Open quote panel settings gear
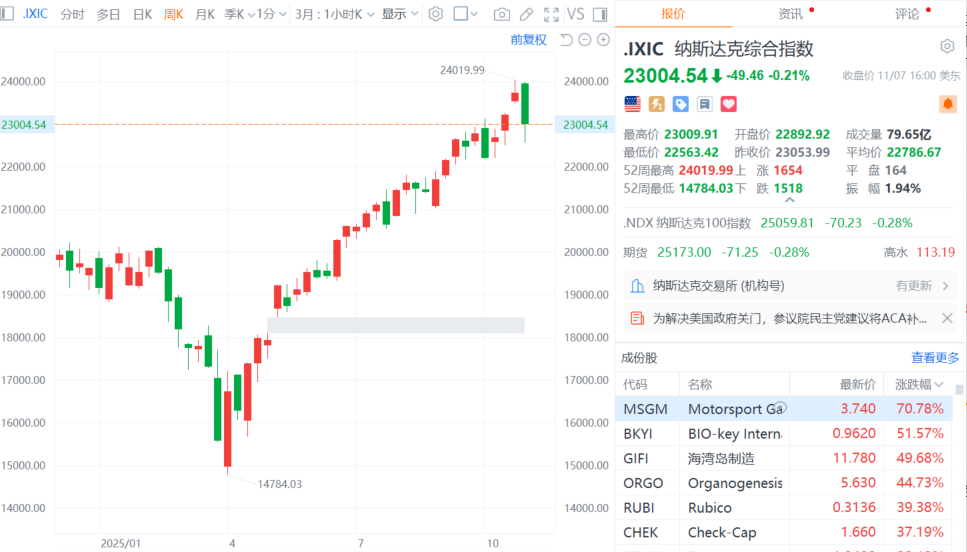 coord(947,46)
